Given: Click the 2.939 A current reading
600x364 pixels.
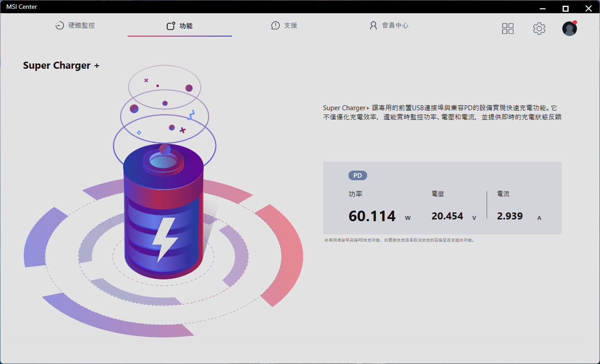Looking at the screenshot, I should tap(510, 216).
